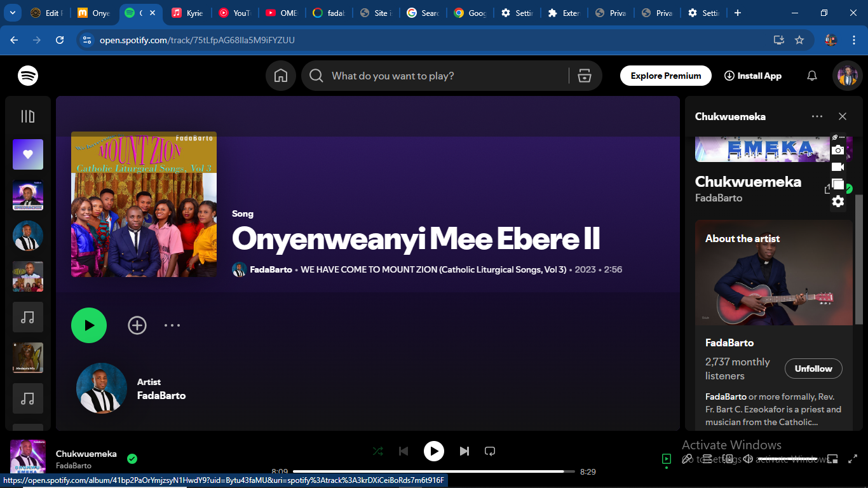Click the search magnifier icon

[316, 76]
